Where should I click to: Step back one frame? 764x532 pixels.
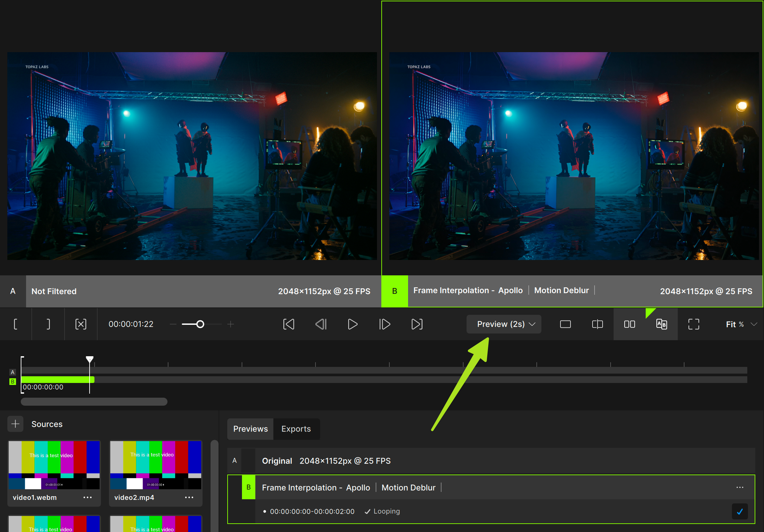point(321,324)
